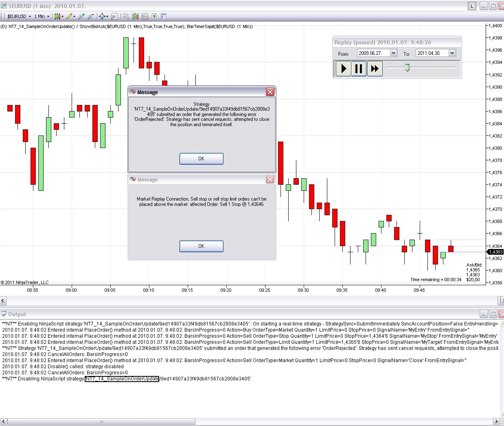
Task: Click the 'Time remaining = 00:00:34' text
Action: coord(436,280)
